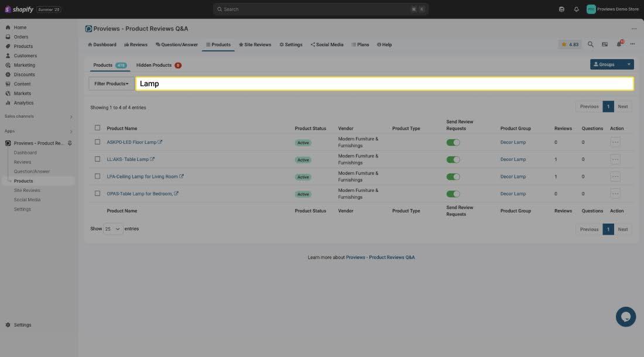The image size is (644, 357).
Task: Check the box for ASKPO-LED Floor Lamp
Action: click(x=98, y=142)
